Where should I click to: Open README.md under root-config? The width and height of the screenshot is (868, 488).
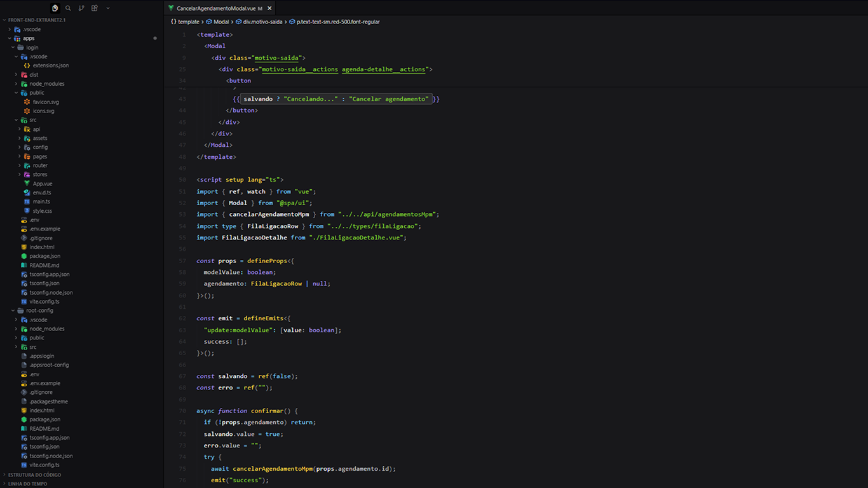pos(44,428)
